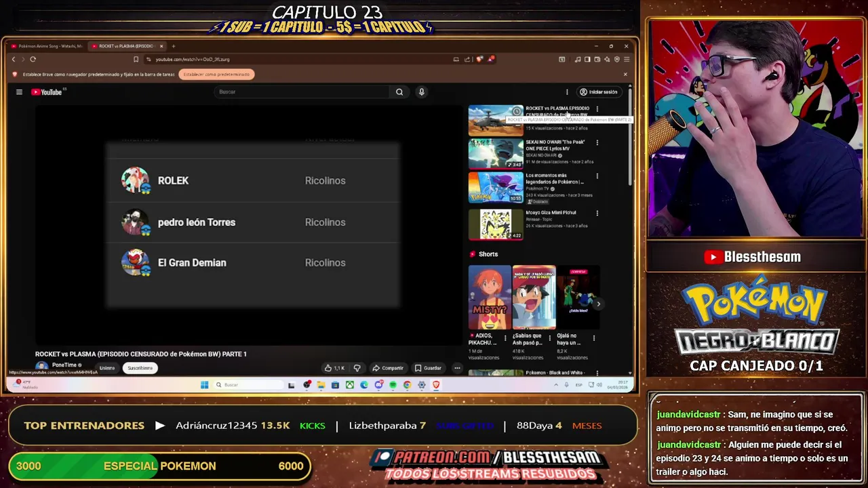Go to the YouTube home logo
This screenshot has height=488, width=868.
pyautogui.click(x=47, y=92)
